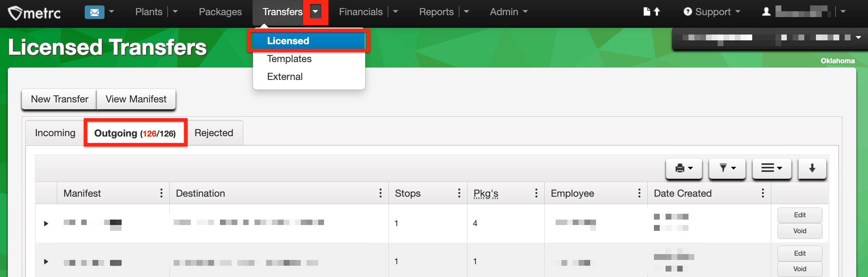Click the New Transfer button
The height and width of the screenshot is (277, 868).
59,99
